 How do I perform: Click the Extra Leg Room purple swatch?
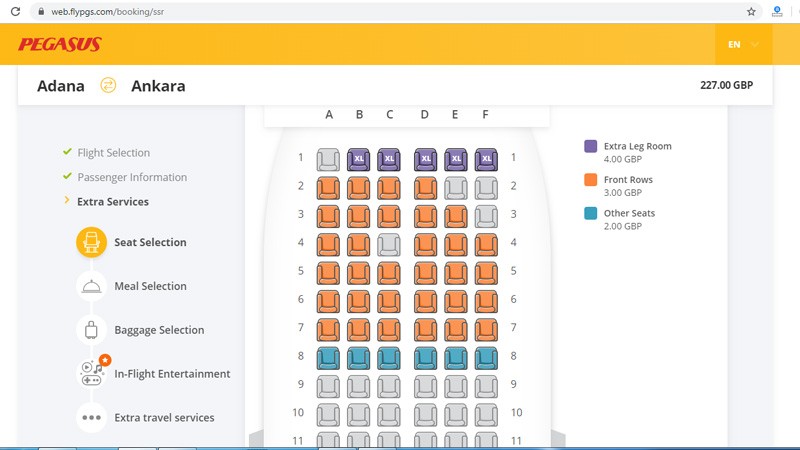click(x=591, y=147)
